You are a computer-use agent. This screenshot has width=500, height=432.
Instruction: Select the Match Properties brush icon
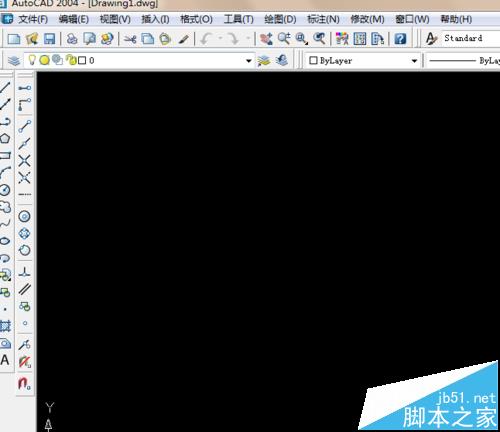(183, 39)
